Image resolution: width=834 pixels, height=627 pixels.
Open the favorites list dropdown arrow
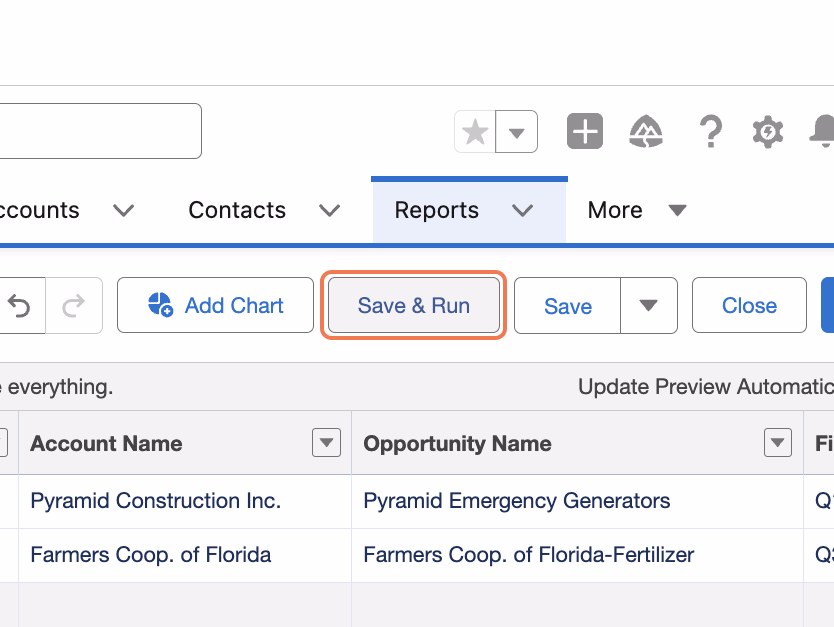[516, 131]
